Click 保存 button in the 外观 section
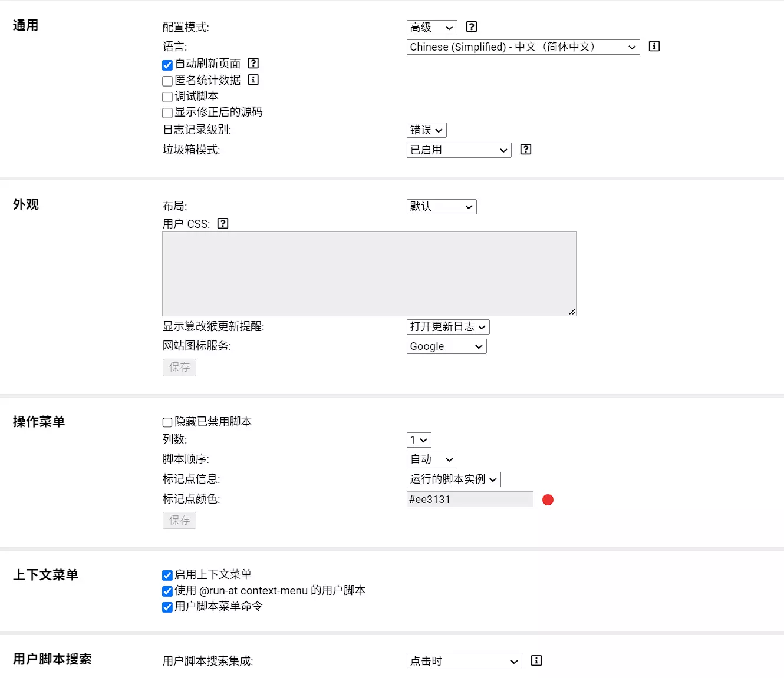784x678 pixels. coord(179,367)
